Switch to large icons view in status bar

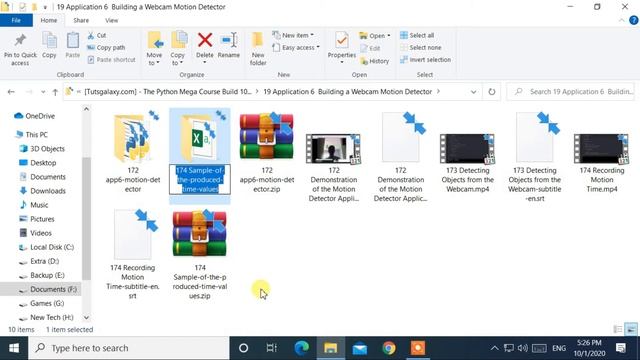(x=631, y=329)
